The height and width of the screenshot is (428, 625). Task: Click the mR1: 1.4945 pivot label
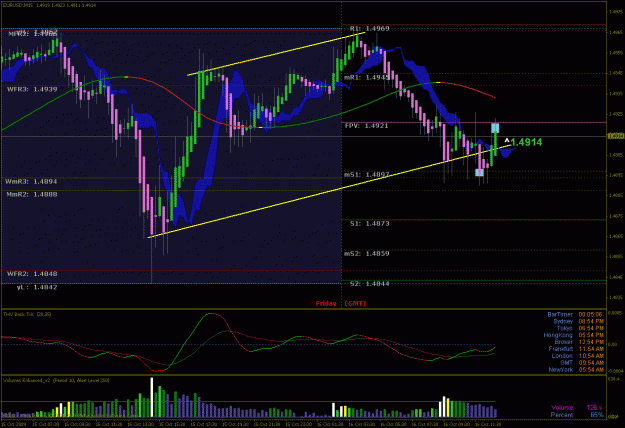(x=367, y=77)
